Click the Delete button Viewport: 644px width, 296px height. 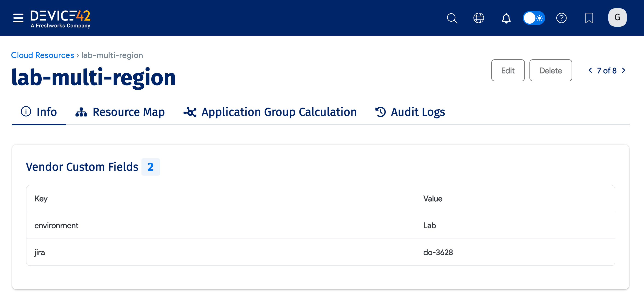tap(550, 71)
